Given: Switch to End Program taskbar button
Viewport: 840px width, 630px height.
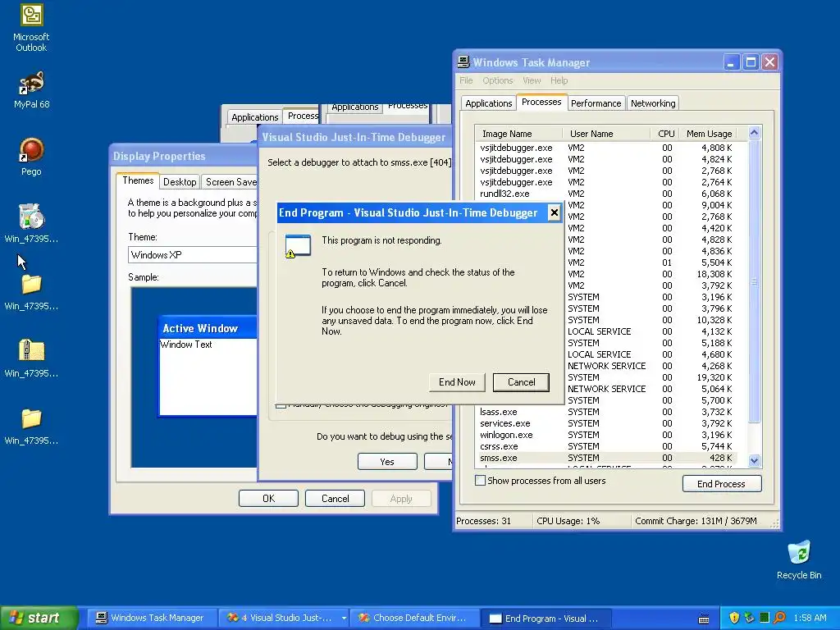Looking at the screenshot, I should pyautogui.click(x=546, y=619).
